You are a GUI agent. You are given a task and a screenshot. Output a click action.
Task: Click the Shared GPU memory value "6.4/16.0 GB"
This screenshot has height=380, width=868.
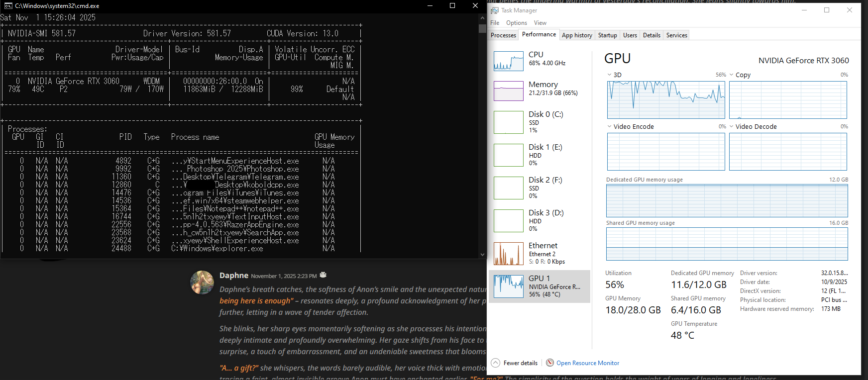click(696, 310)
